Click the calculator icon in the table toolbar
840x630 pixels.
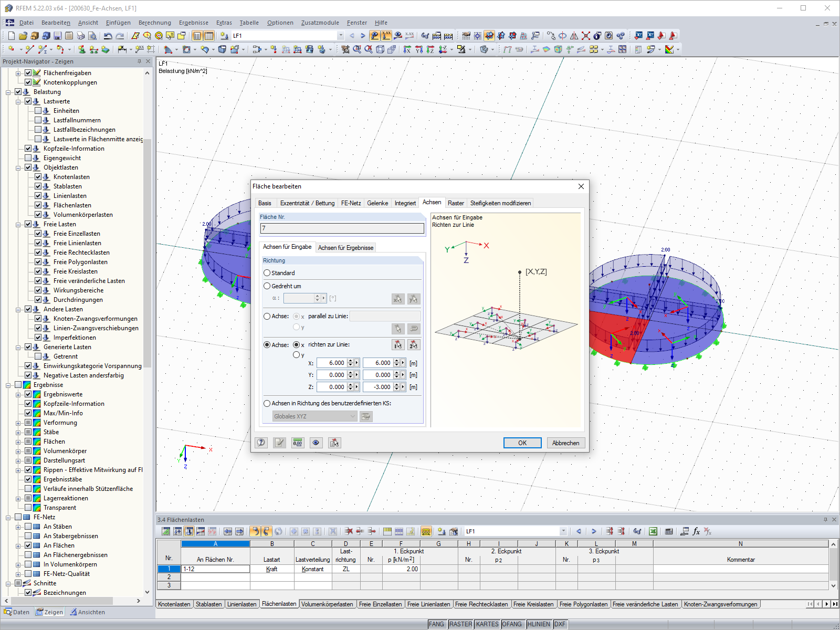coord(668,531)
